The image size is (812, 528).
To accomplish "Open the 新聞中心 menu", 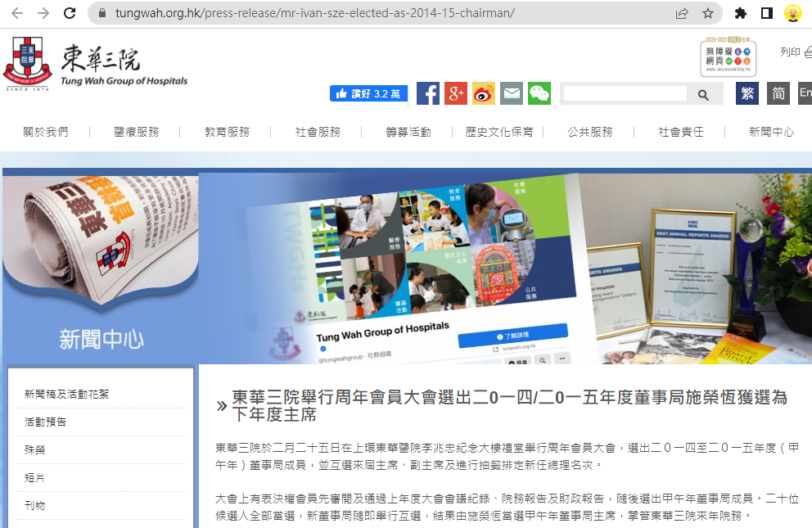I will tap(772, 132).
